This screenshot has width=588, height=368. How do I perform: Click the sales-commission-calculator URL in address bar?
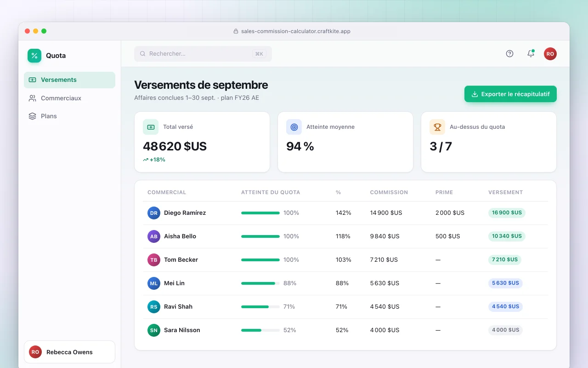(296, 31)
